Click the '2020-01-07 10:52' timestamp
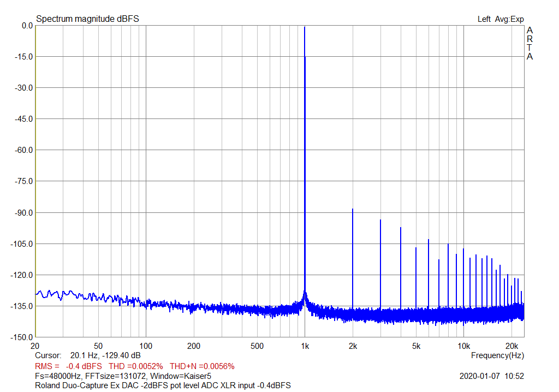 [x=492, y=376]
